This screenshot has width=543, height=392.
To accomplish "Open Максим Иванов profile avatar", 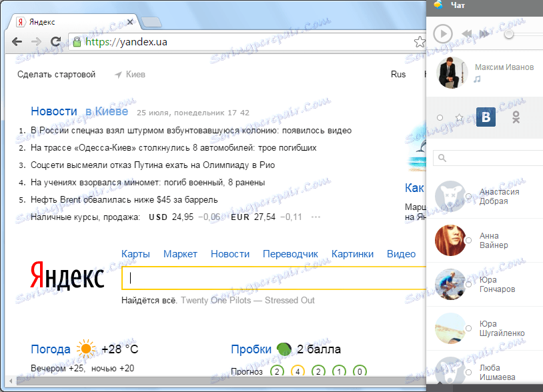I will pos(452,73).
